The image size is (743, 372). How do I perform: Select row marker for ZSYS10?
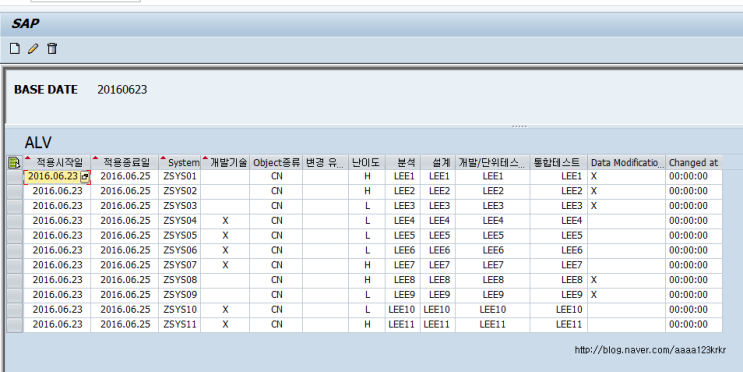(x=15, y=309)
